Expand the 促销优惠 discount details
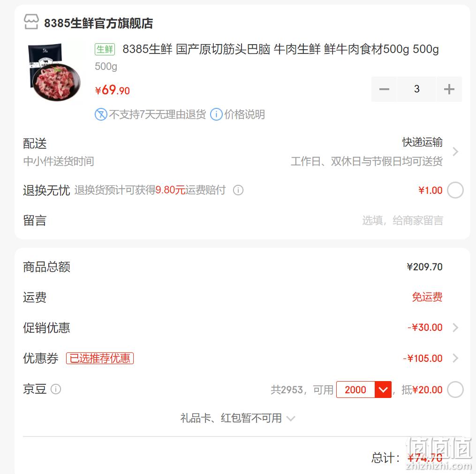This screenshot has height=474, width=476. 455,328
